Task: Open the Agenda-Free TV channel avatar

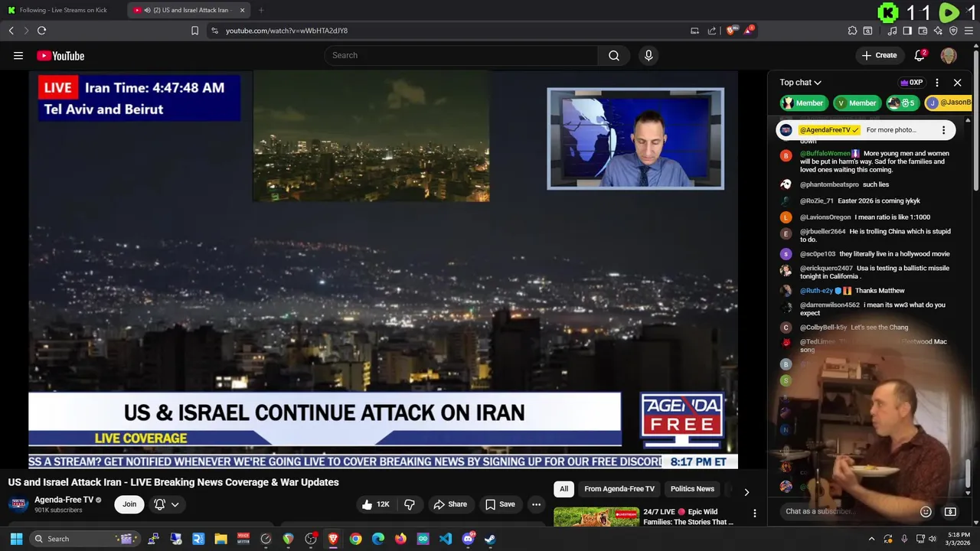Action: pos(18,504)
